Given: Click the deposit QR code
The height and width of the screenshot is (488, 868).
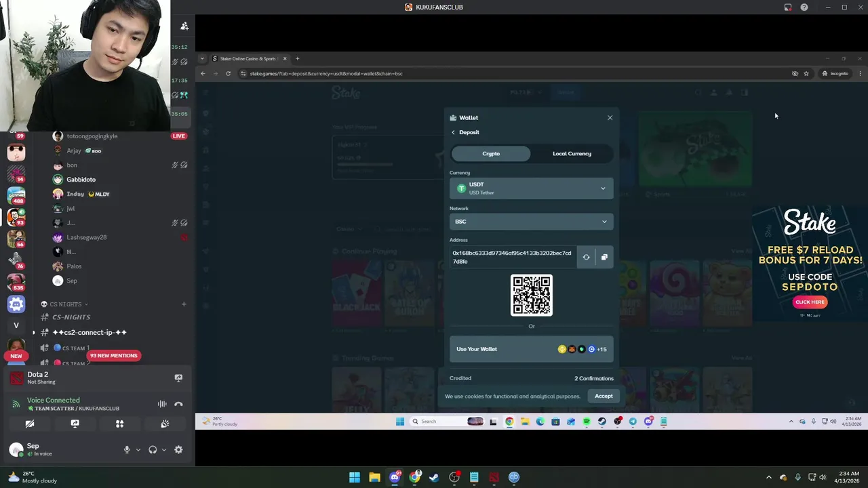Looking at the screenshot, I should point(532,295).
